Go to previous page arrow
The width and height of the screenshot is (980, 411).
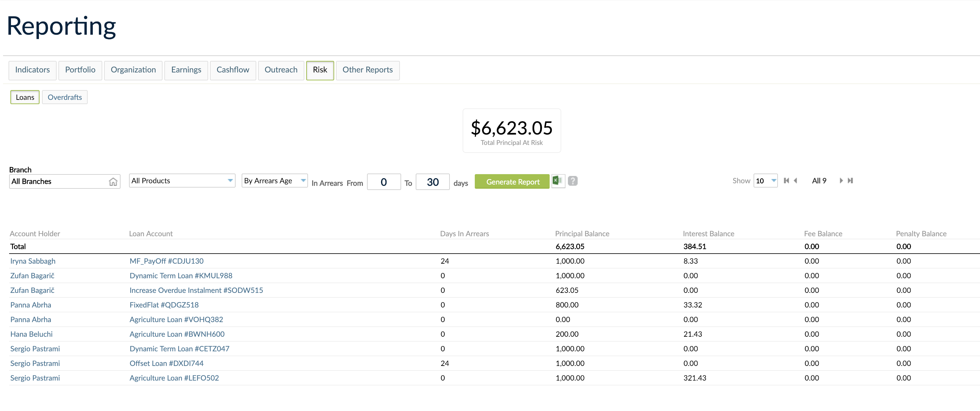tap(796, 181)
